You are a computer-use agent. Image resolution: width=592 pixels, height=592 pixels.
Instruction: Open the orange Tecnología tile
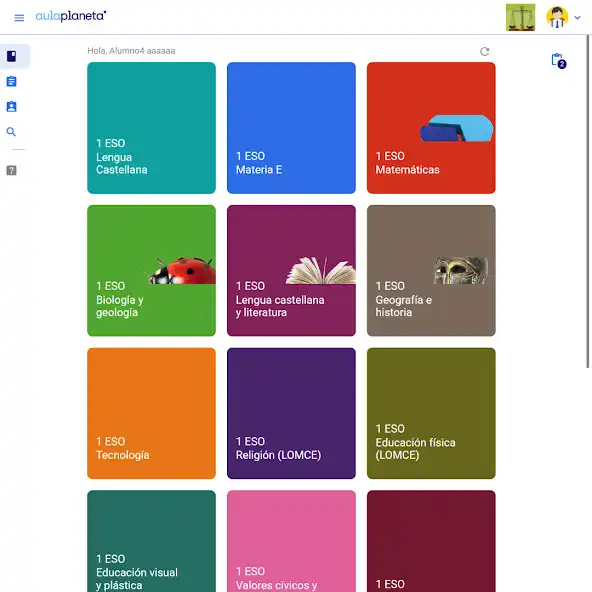coord(151,413)
